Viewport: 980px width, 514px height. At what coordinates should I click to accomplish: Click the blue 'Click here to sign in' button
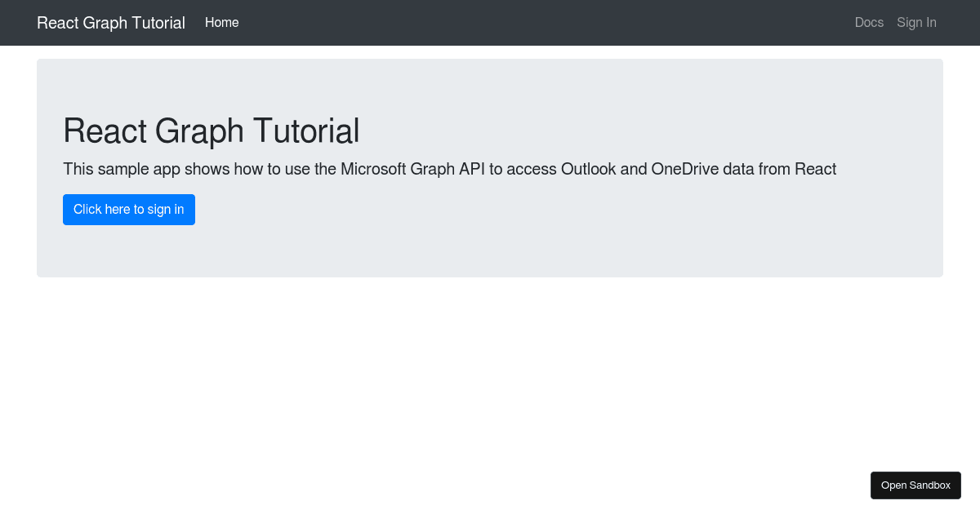point(129,210)
